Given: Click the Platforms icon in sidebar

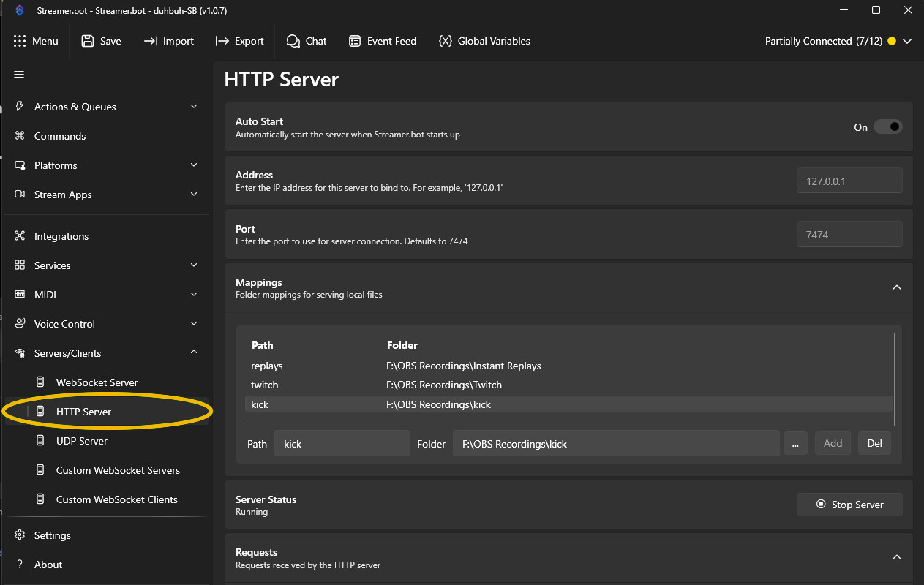Looking at the screenshot, I should 20,165.
